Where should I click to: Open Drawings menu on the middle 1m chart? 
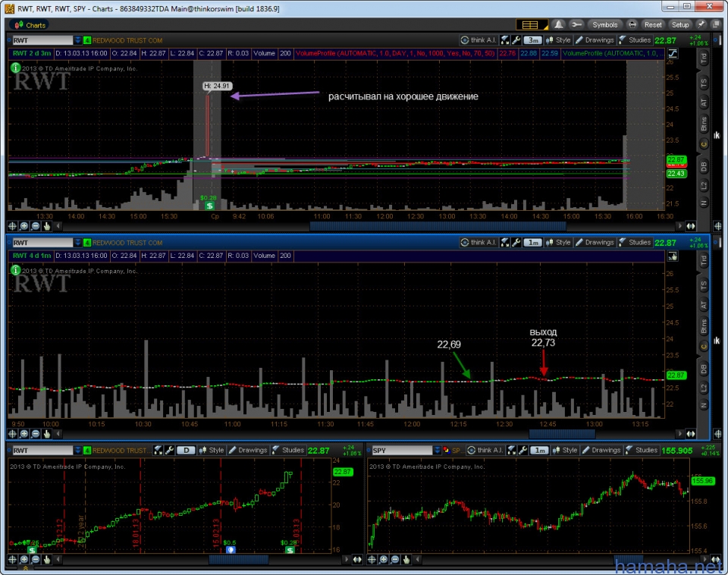coord(595,243)
